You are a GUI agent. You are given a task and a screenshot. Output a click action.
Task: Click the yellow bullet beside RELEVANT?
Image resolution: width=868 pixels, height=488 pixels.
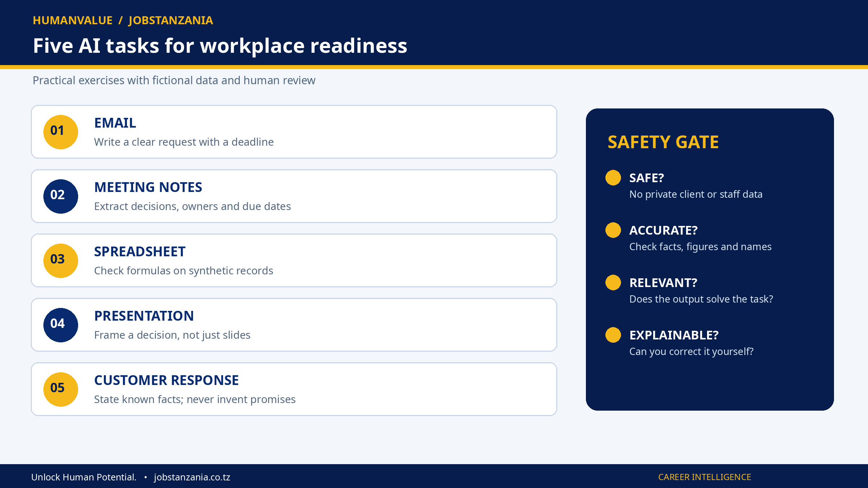(x=613, y=282)
